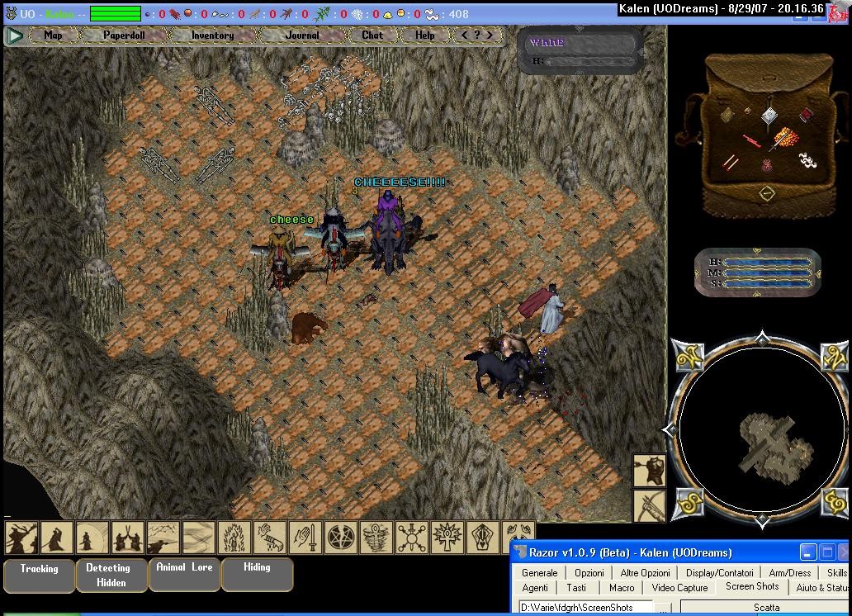The height and width of the screenshot is (616, 852).
Task: Switch to Razor's Generale tab
Action: coord(540,572)
